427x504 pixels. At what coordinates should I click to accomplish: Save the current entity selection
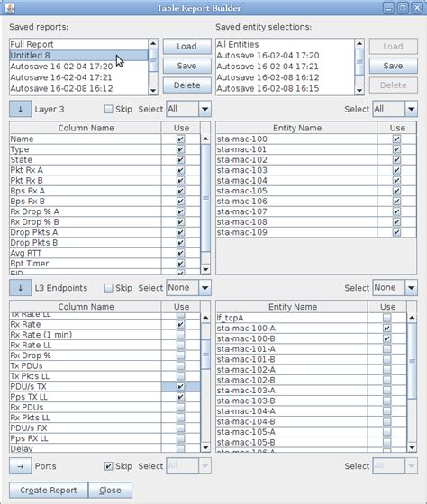click(393, 66)
